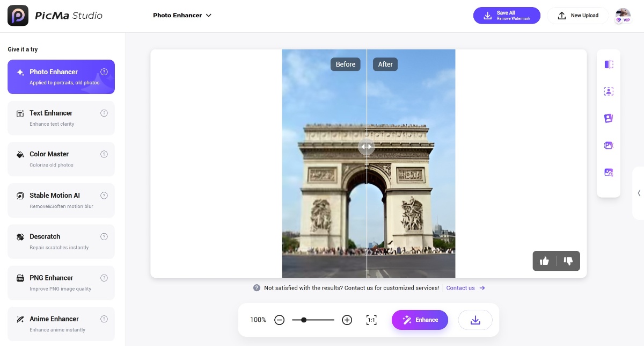Screen dimensions: 644x346
Task: Select the Descratch tool
Action: (61, 242)
